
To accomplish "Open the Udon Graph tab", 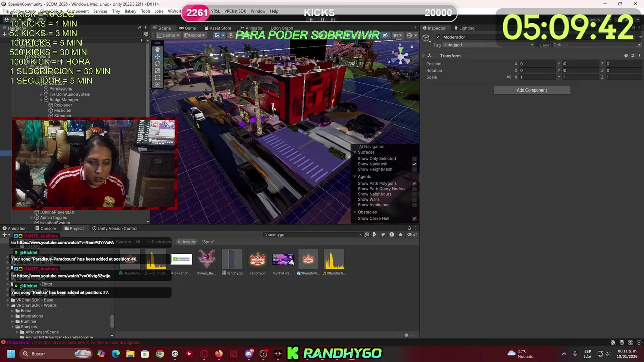I will tap(281, 28).
